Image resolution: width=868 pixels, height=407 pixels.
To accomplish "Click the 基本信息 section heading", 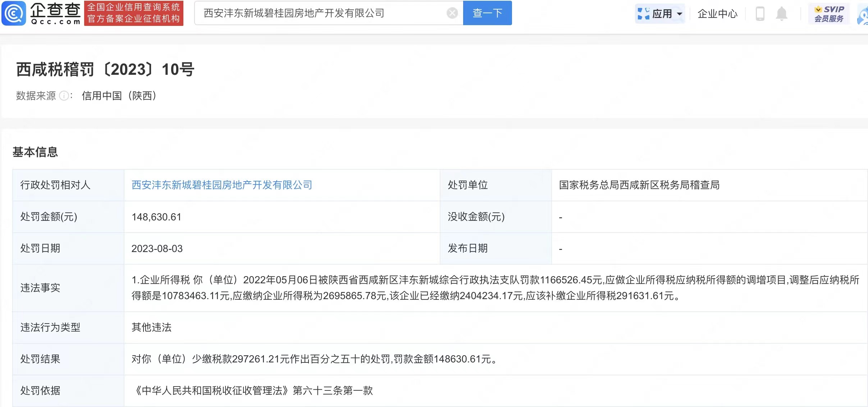I will coord(35,152).
